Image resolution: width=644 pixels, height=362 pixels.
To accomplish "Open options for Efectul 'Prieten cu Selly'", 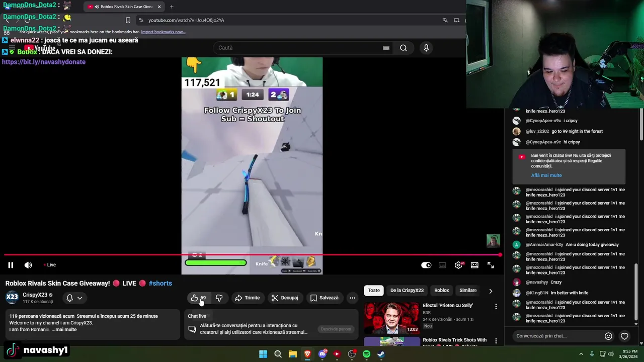I will (x=496, y=306).
